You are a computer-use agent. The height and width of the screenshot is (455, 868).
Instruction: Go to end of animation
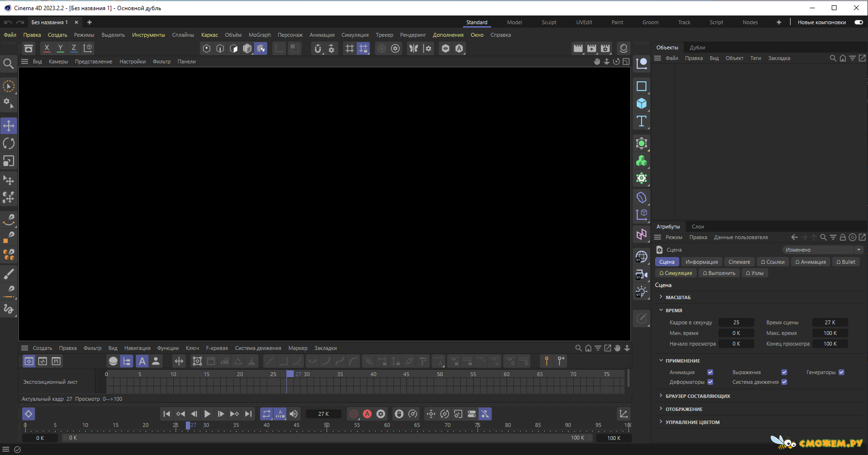click(x=248, y=414)
